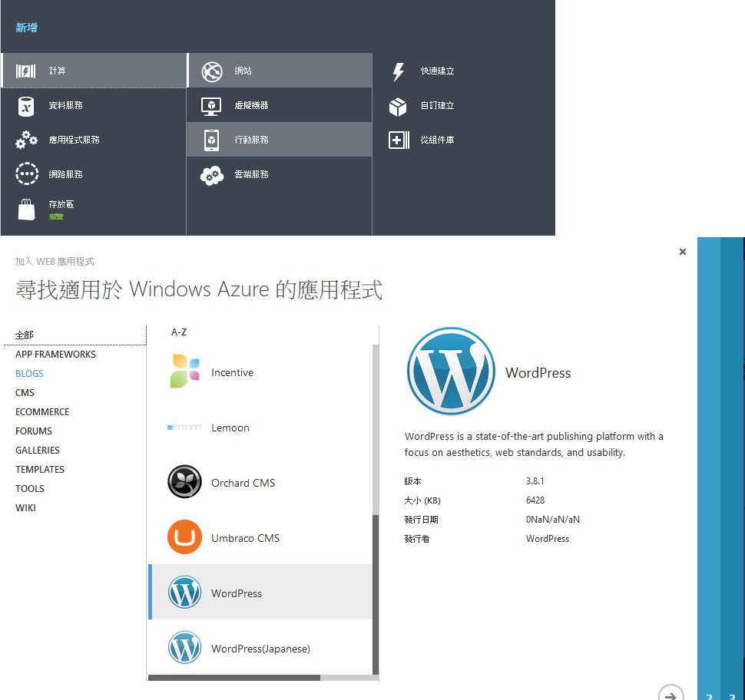Click the 自訂建立 box icon

pos(398,106)
